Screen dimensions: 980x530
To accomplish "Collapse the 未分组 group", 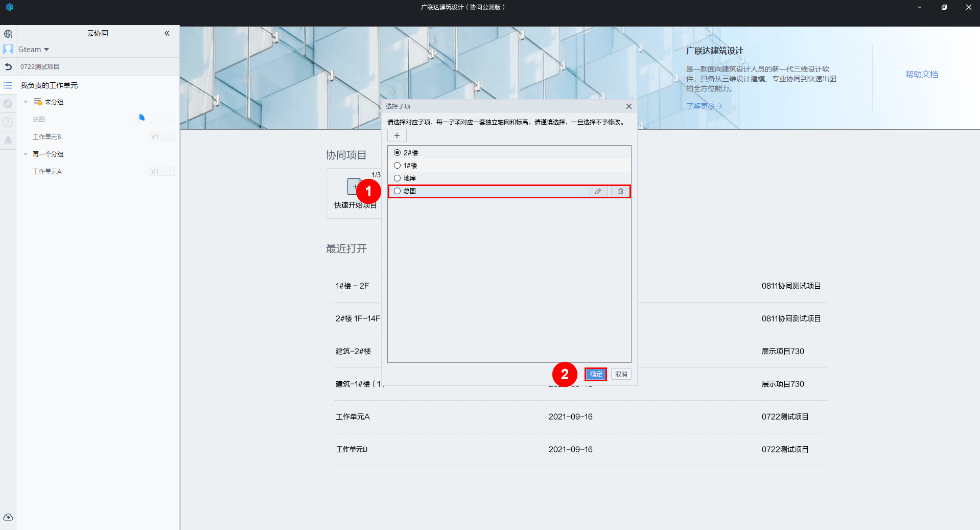I will point(26,102).
